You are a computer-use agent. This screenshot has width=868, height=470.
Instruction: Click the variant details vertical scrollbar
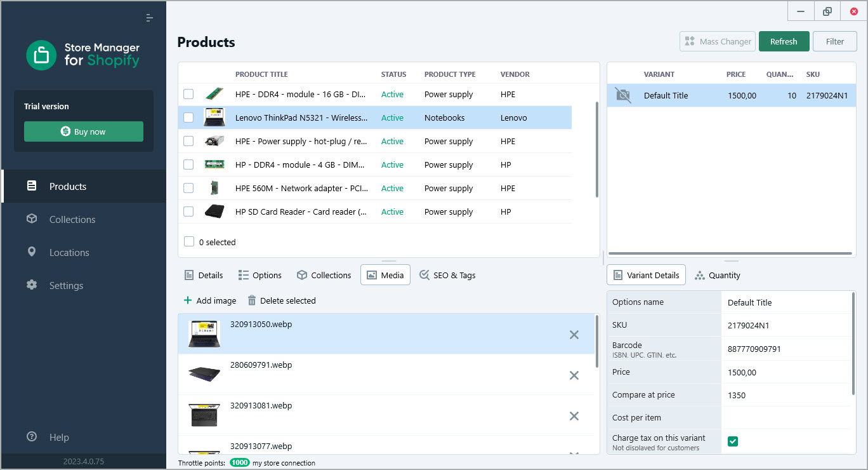pos(853,343)
